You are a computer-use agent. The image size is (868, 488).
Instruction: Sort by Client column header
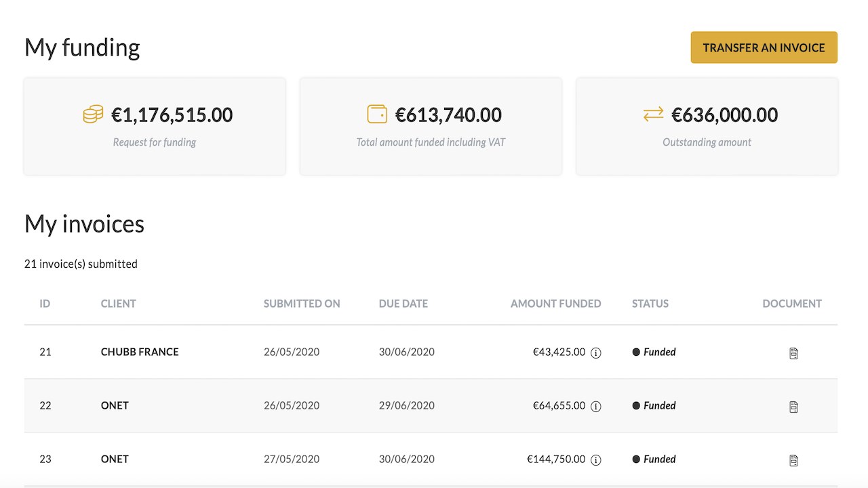coord(119,304)
